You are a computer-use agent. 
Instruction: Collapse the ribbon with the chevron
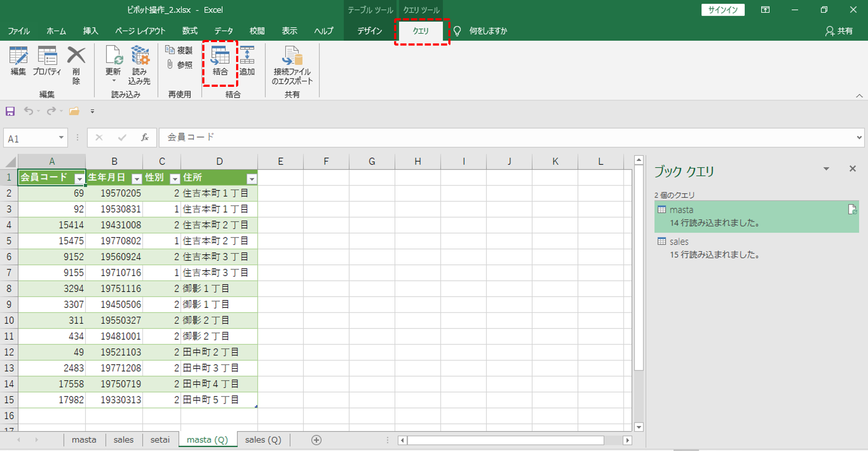859,95
